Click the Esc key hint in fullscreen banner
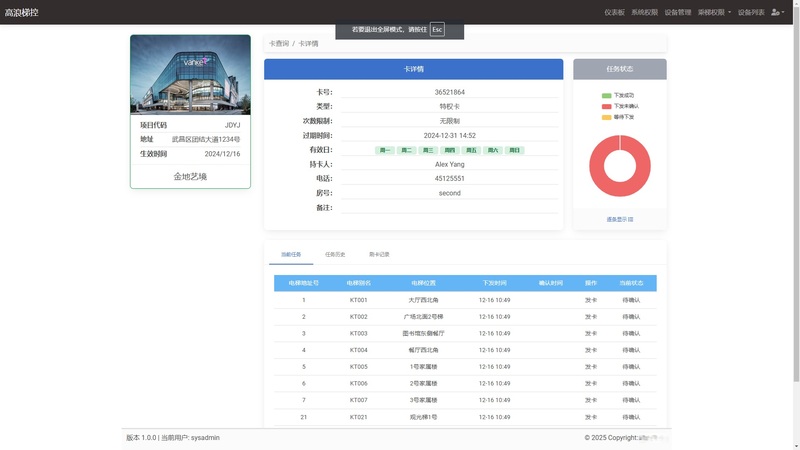This screenshot has height=450, width=800. pos(437,30)
